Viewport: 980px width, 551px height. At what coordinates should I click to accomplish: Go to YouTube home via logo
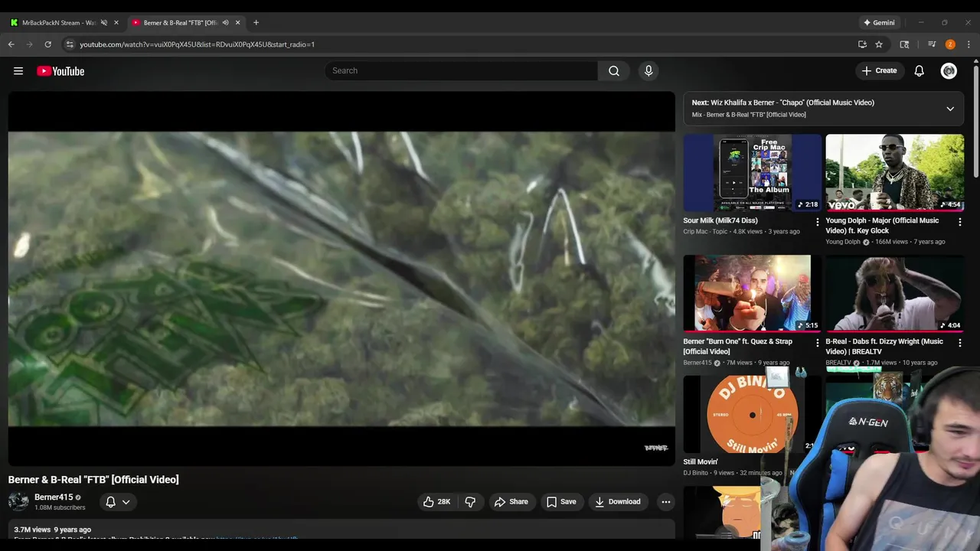pos(60,71)
